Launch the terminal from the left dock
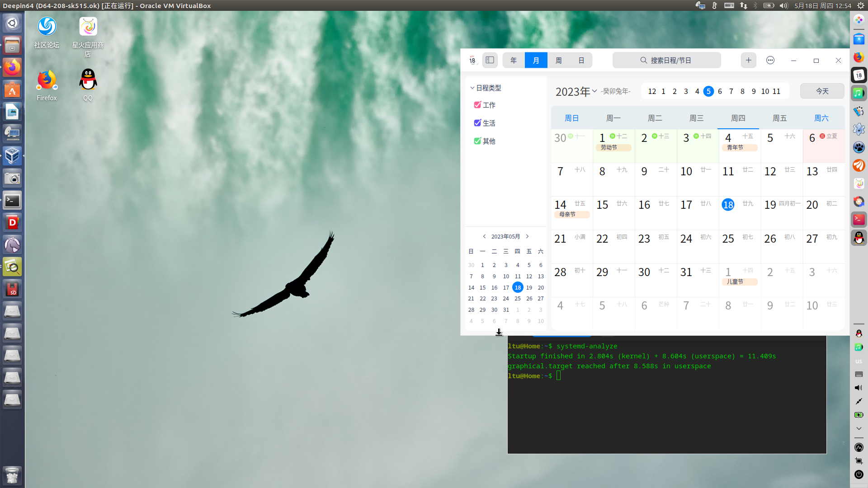The width and height of the screenshot is (868, 488). (x=12, y=201)
